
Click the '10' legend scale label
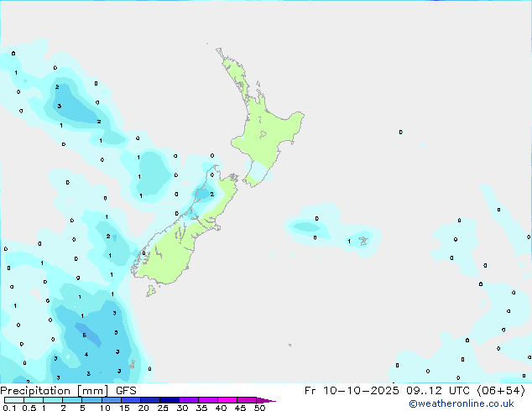(x=105, y=408)
